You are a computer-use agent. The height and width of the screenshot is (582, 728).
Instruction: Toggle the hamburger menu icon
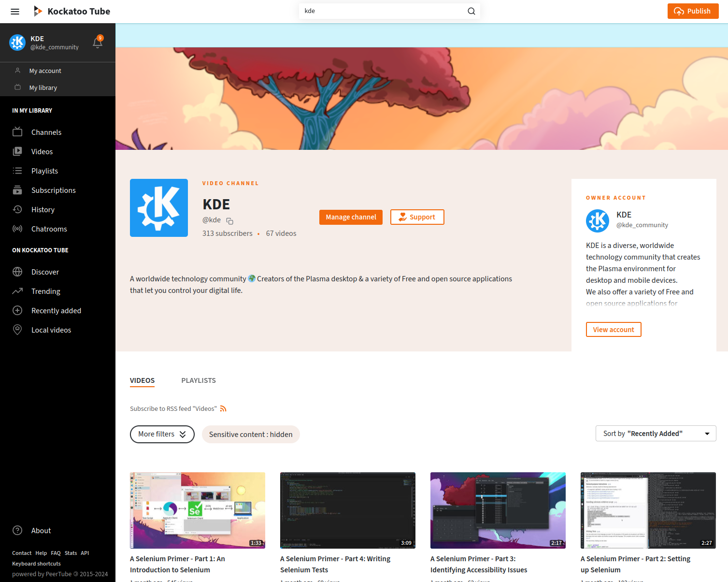15,11
